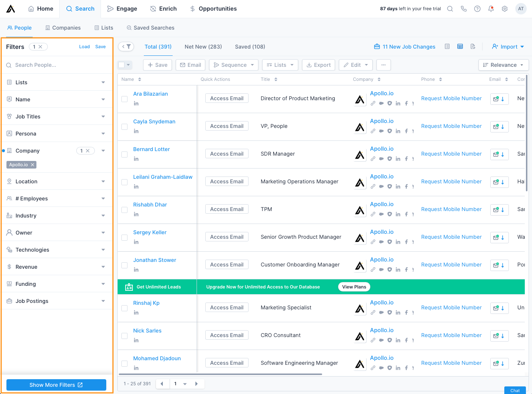Click View Plans in upgrade banner

pyautogui.click(x=354, y=287)
